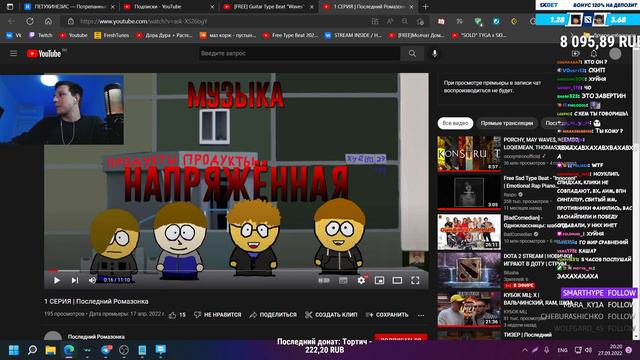Image resolution: width=640 pixels, height=360 pixels.
Task: Start voice search with microphone
Action: click(435, 53)
